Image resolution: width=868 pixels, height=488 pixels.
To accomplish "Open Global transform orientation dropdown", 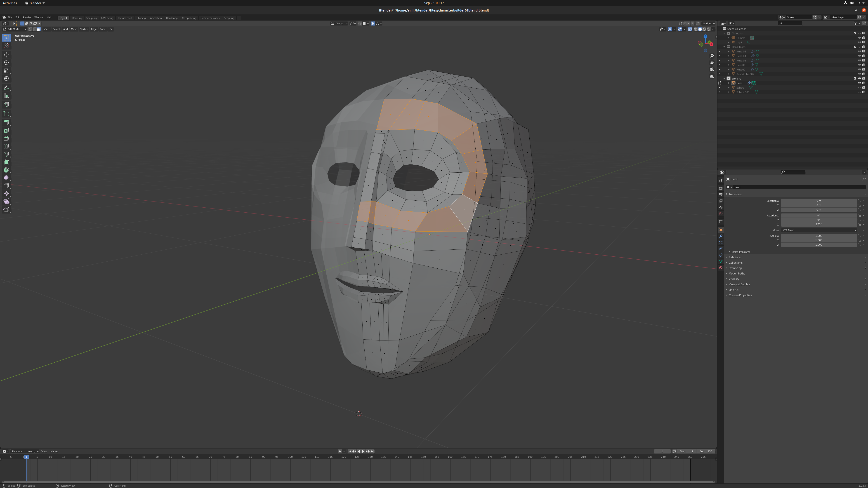I will 339,23.
